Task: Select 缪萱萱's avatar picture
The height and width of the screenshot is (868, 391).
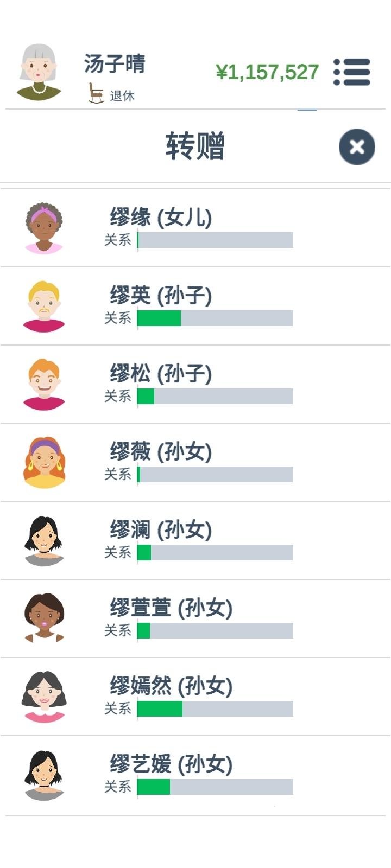Action: (x=44, y=619)
